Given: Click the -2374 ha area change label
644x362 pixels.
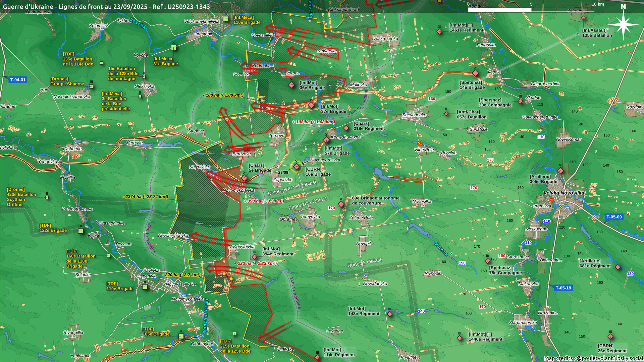Looking at the screenshot, I should (x=145, y=197).
